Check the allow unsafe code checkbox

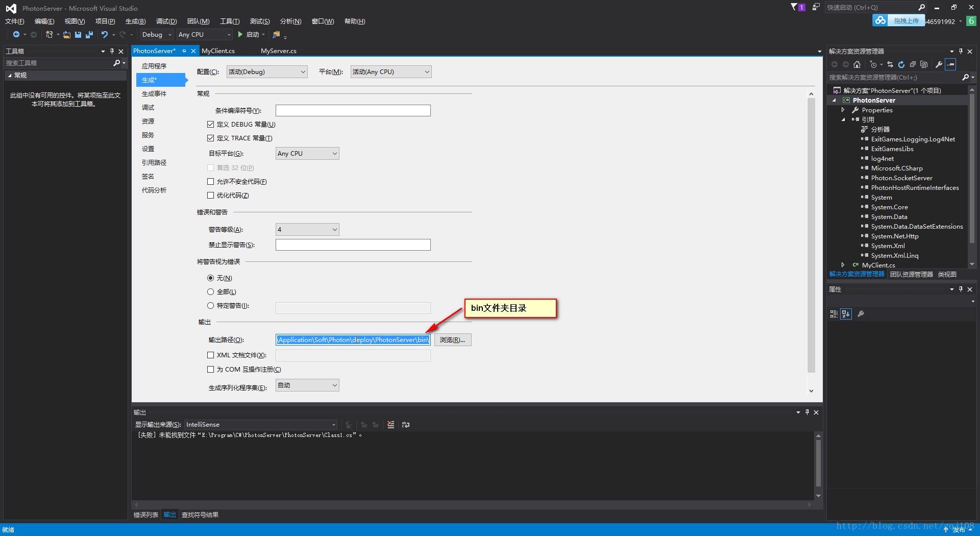point(210,182)
